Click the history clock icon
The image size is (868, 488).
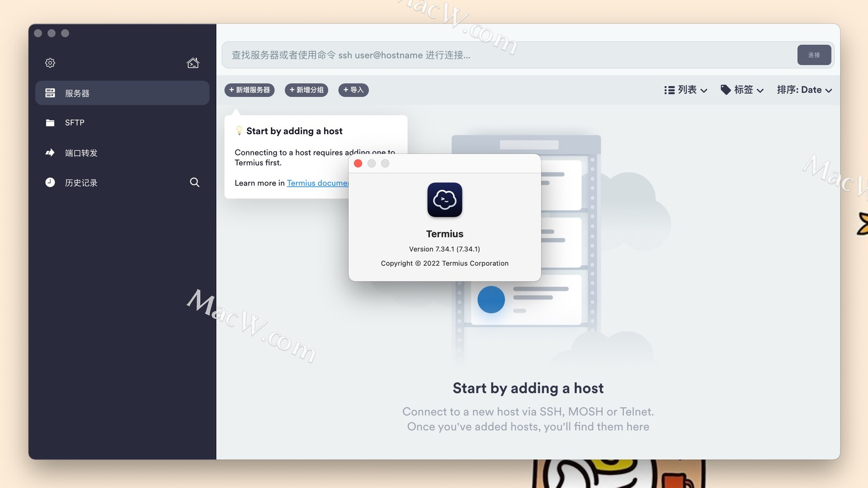pyautogui.click(x=50, y=183)
